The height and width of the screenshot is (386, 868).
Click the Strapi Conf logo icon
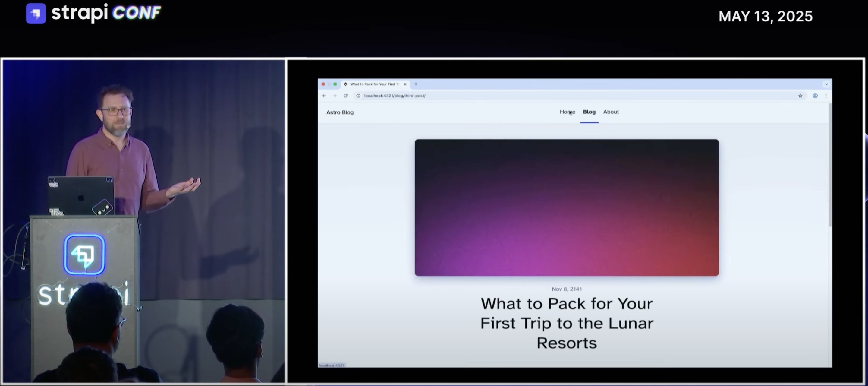tap(36, 14)
